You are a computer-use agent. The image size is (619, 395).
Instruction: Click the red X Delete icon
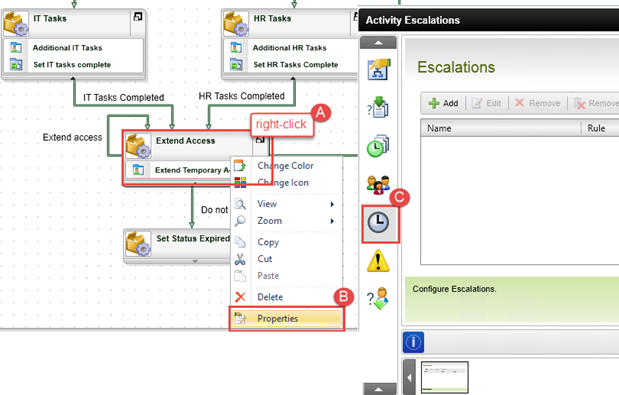tap(240, 297)
